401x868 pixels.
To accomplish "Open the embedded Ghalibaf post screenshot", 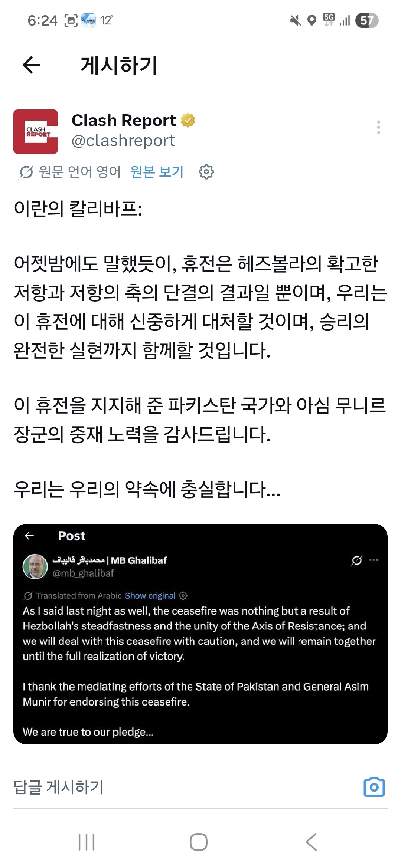I will point(200,634).
